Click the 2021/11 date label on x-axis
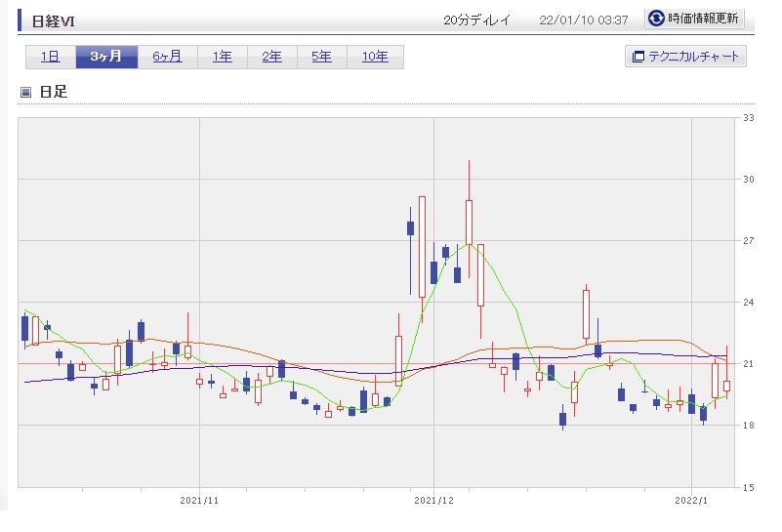Screen dimensions: 782x532 pyautogui.click(x=199, y=500)
